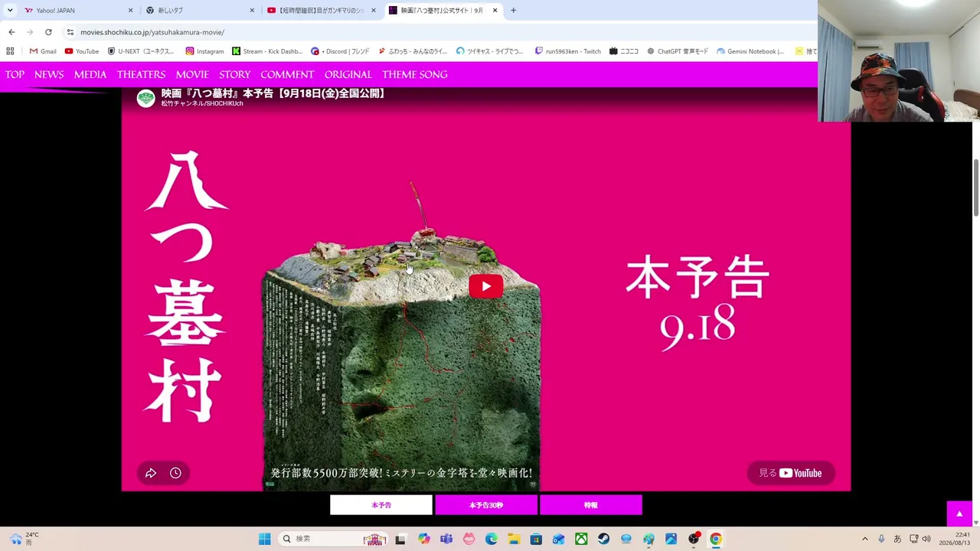The height and width of the screenshot is (551, 980).
Task: Click the browser forward arrow
Action: tap(30, 32)
